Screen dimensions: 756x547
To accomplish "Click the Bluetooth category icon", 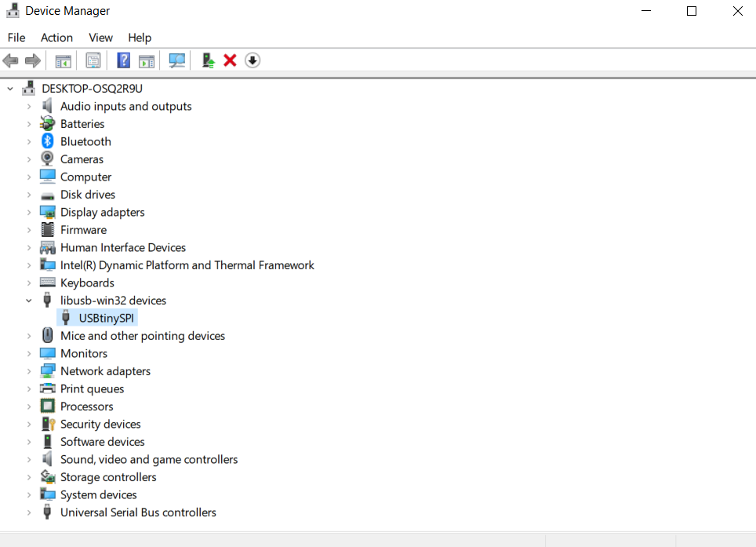I will 47,141.
